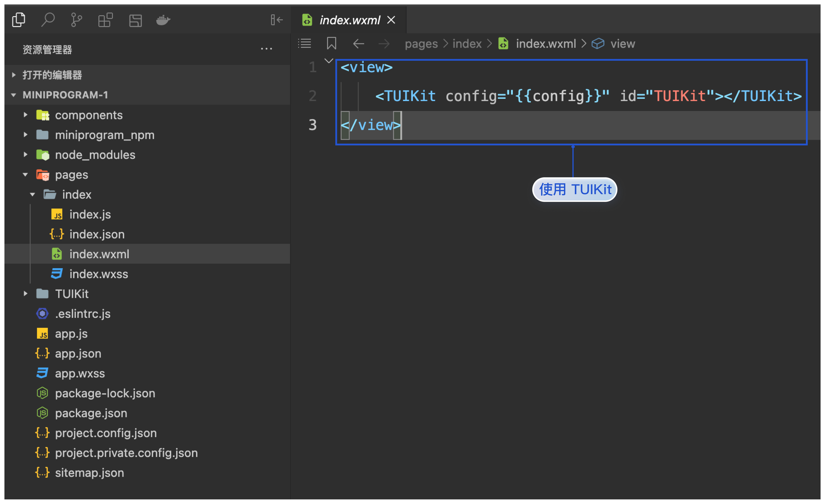
Task: Go forward with the right arrow
Action: click(x=384, y=43)
